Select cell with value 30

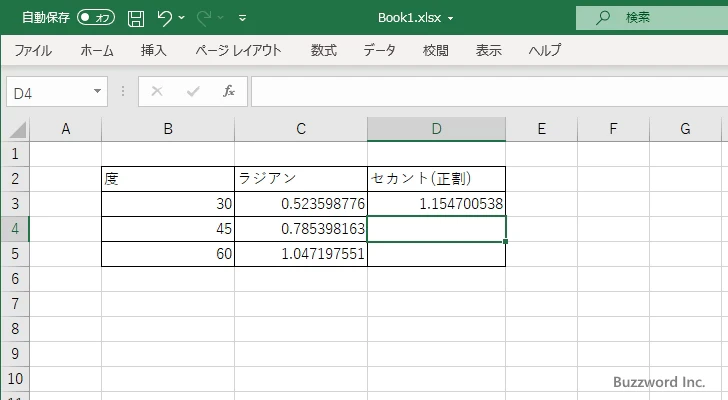168,204
